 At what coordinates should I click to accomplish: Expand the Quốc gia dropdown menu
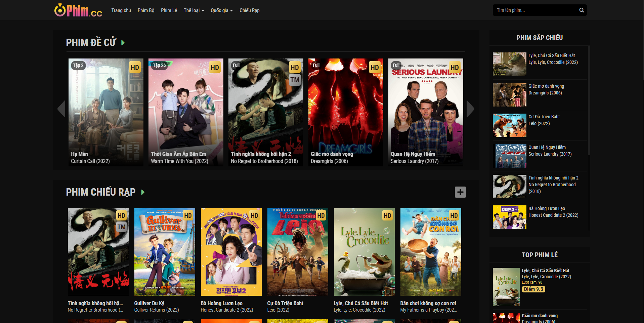click(221, 10)
